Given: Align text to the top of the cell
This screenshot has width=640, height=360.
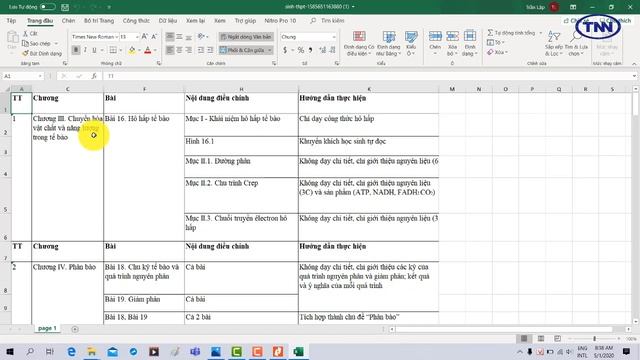Looking at the screenshot, I should [170, 37].
